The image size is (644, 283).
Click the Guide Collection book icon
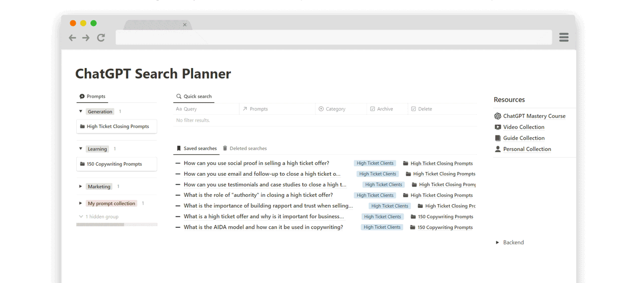click(497, 138)
